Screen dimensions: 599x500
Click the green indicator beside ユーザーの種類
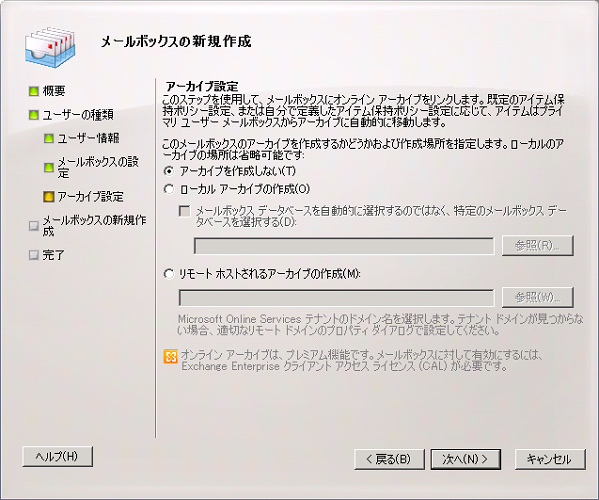(x=34, y=115)
